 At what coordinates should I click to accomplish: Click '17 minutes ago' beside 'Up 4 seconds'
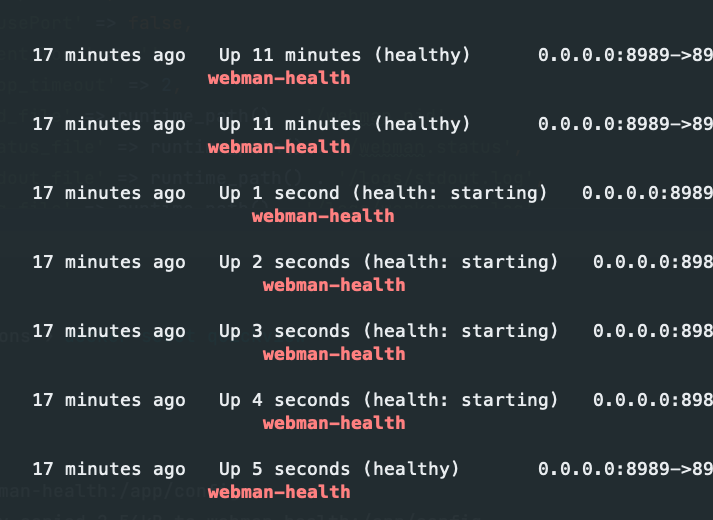click(109, 400)
